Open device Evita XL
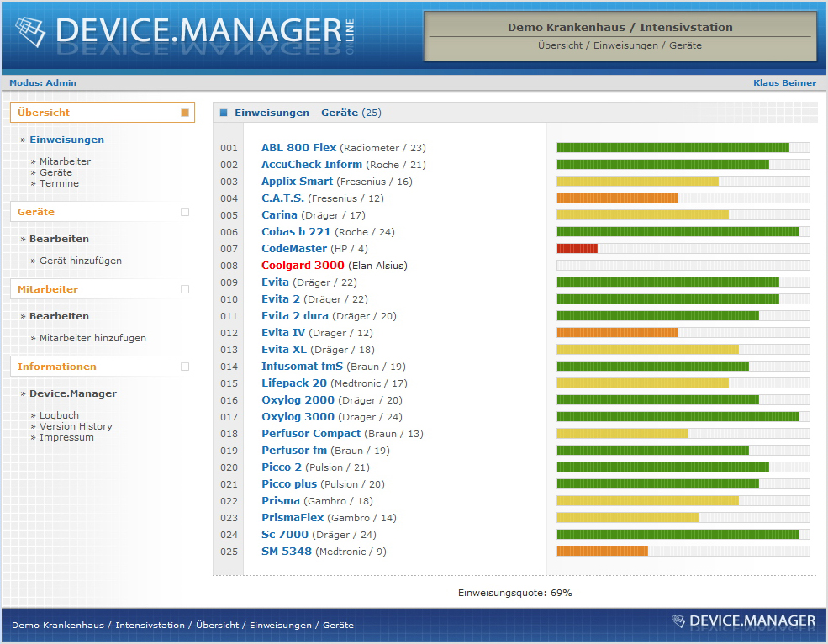 (284, 350)
